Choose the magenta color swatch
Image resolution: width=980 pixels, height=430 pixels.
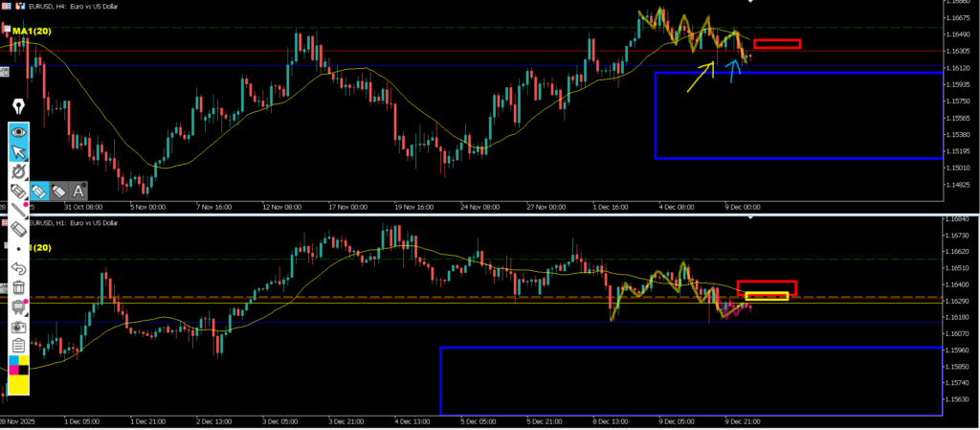(x=13, y=370)
